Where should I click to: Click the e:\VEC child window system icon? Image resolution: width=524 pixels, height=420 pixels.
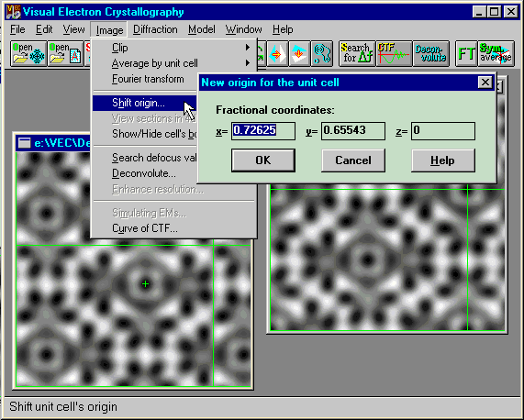[x=24, y=143]
